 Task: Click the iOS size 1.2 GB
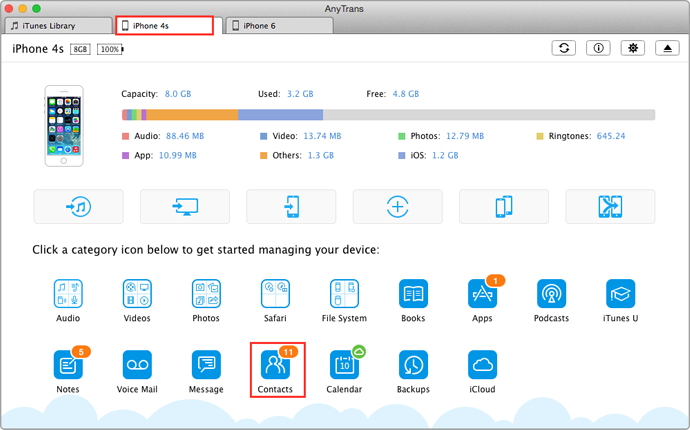pyautogui.click(x=445, y=155)
